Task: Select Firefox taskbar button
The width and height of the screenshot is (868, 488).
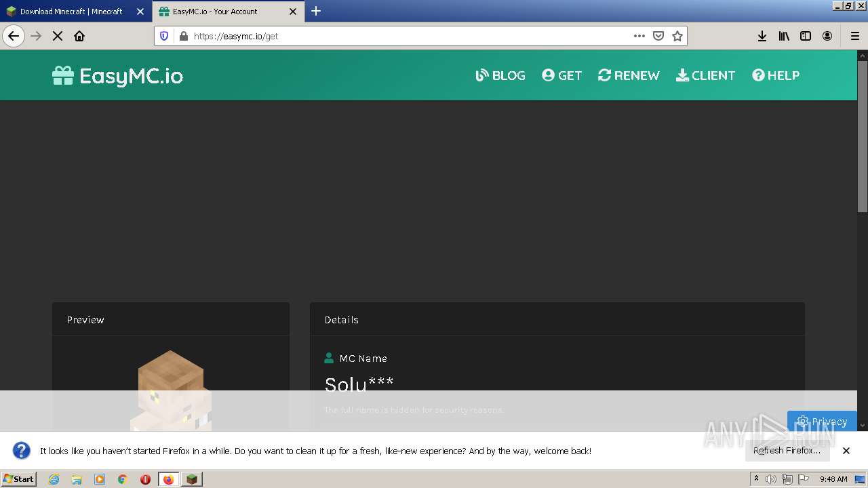Action: (168, 479)
